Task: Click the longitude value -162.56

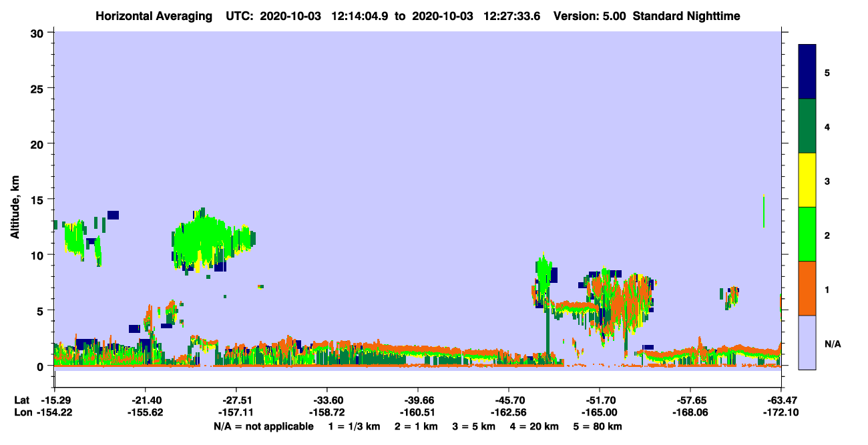Action: pyautogui.click(x=509, y=413)
